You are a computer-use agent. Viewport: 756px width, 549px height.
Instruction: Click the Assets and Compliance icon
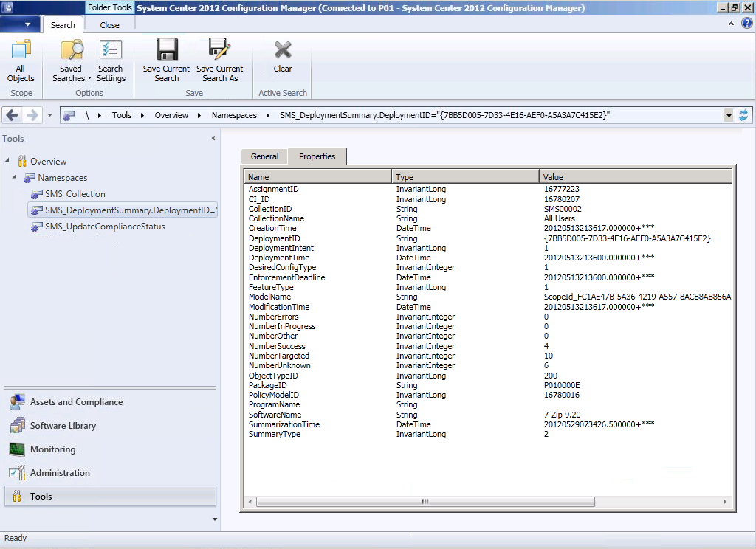[17, 402]
